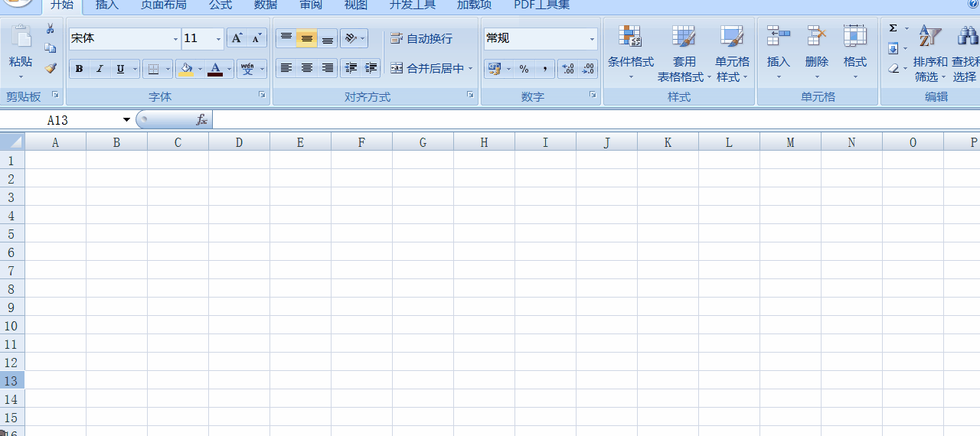Click the fill color paint bucket
The image size is (980, 436).
click(186, 69)
